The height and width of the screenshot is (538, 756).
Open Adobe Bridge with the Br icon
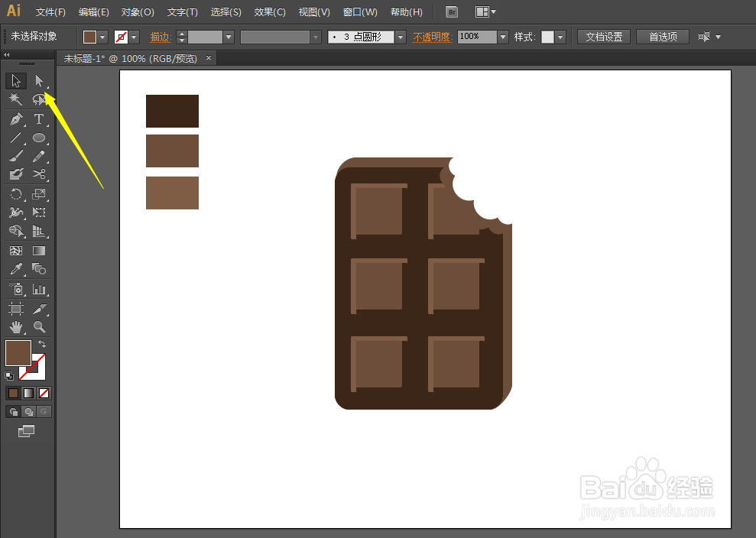pos(452,12)
